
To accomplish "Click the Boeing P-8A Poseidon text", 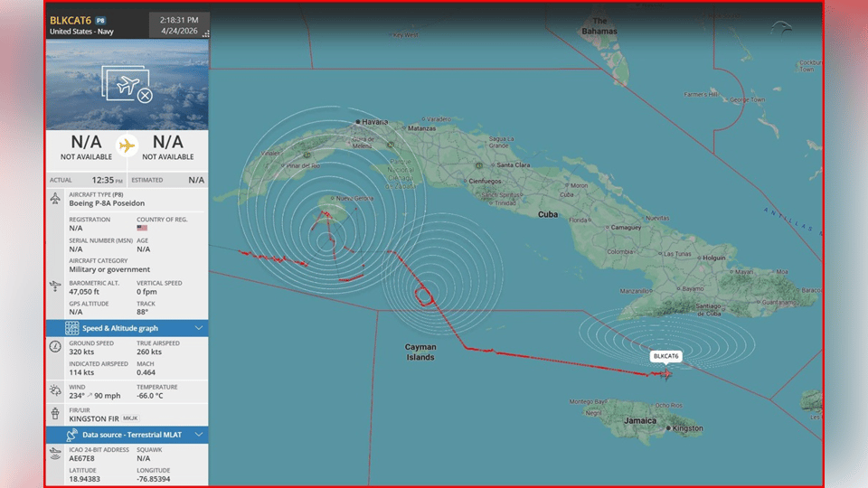I will point(107,203).
